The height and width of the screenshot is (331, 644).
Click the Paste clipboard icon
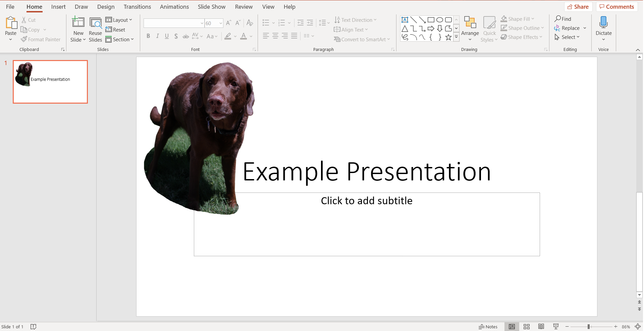click(11, 23)
